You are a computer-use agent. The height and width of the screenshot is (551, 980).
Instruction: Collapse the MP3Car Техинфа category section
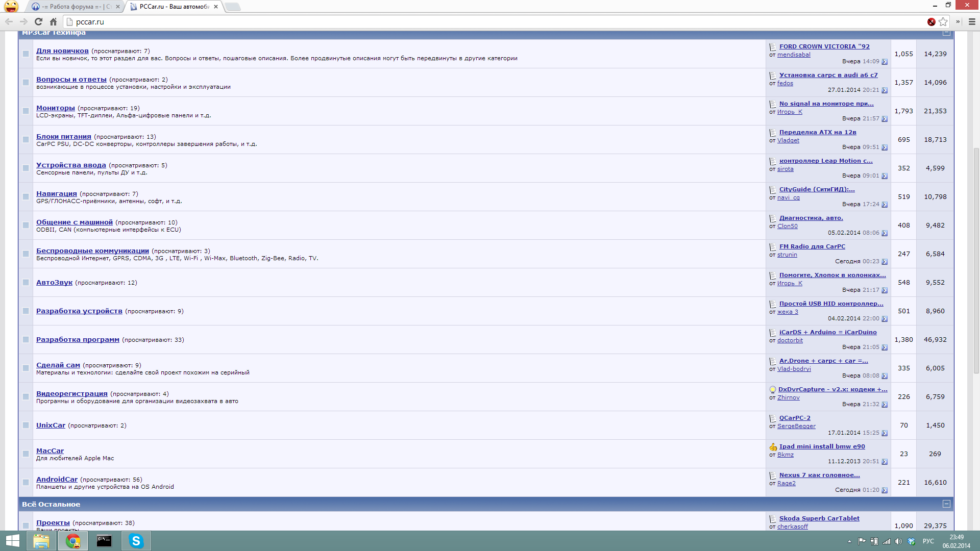click(x=946, y=33)
